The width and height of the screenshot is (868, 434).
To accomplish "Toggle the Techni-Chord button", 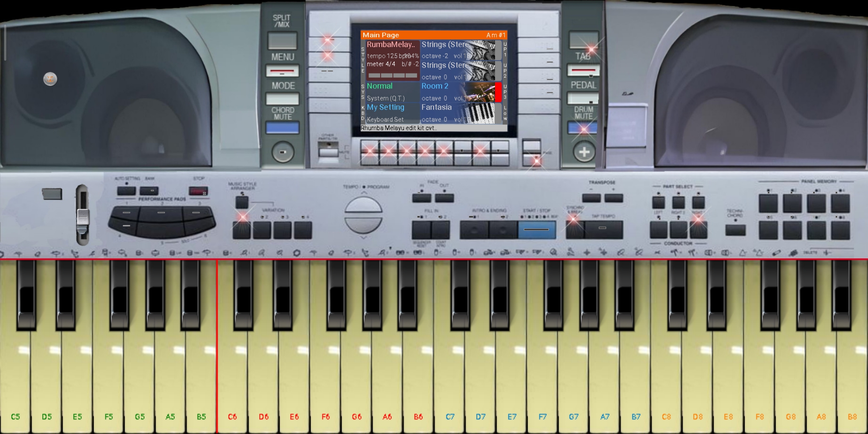I will pyautogui.click(x=735, y=230).
